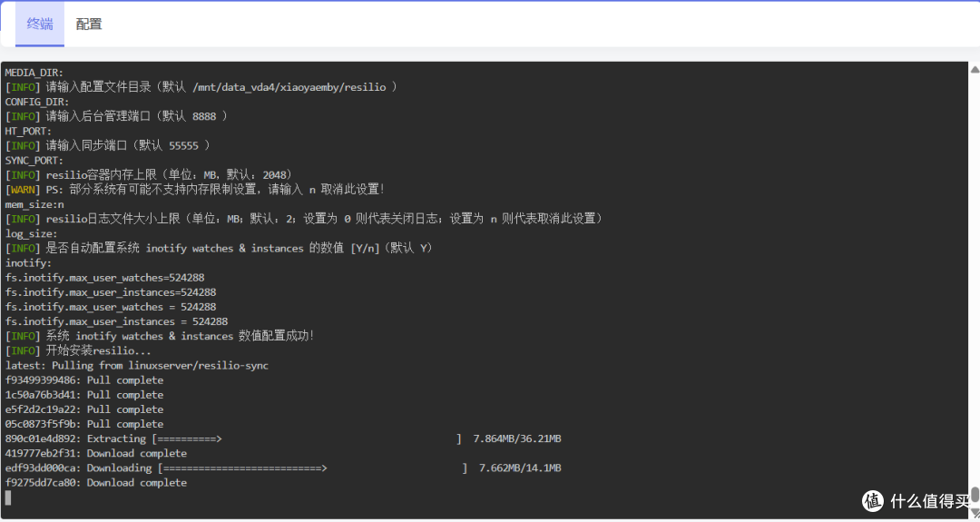Click fs.inotify.max_user_instances = 524288 spaced line
The width and height of the screenshot is (980, 522).
click(116, 321)
